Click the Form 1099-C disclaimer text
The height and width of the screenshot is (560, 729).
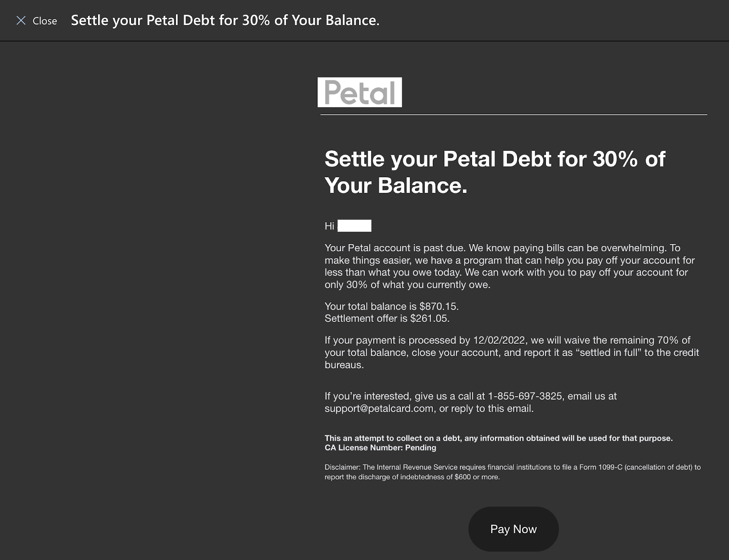click(x=512, y=472)
